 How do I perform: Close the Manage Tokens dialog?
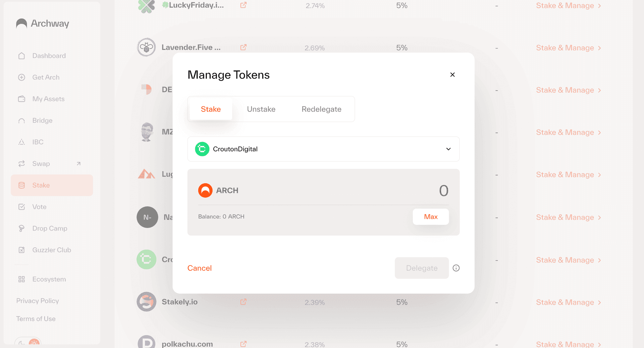coord(452,74)
